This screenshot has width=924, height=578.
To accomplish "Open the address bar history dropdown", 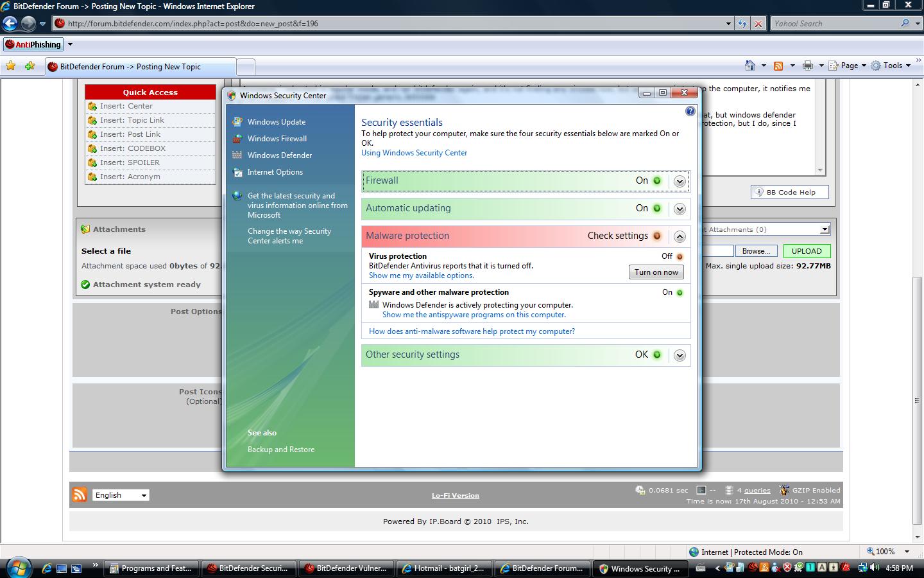I will pyautogui.click(x=728, y=24).
